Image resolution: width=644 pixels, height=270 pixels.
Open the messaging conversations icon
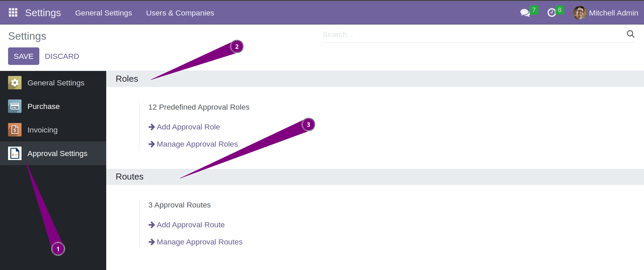(524, 12)
